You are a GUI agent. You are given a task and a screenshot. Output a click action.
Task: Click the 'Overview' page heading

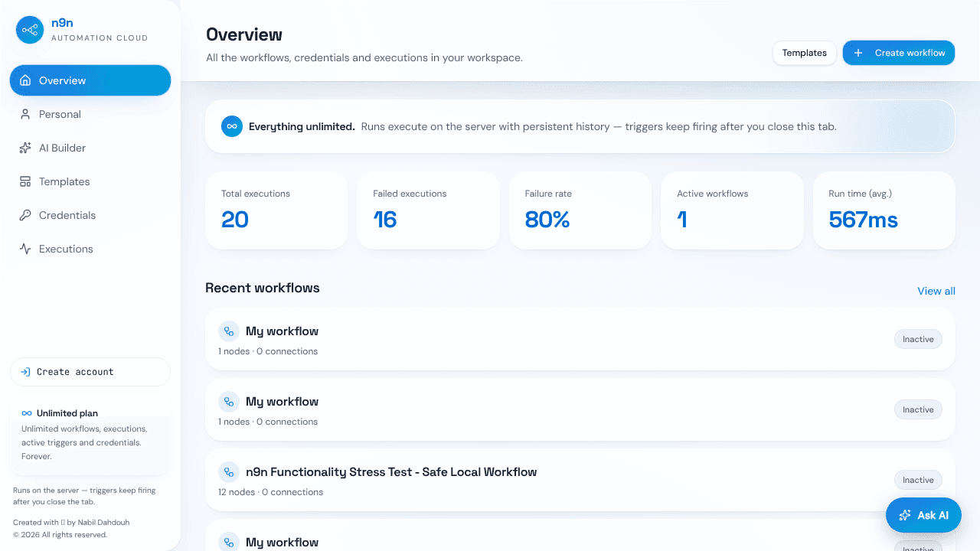244,34
